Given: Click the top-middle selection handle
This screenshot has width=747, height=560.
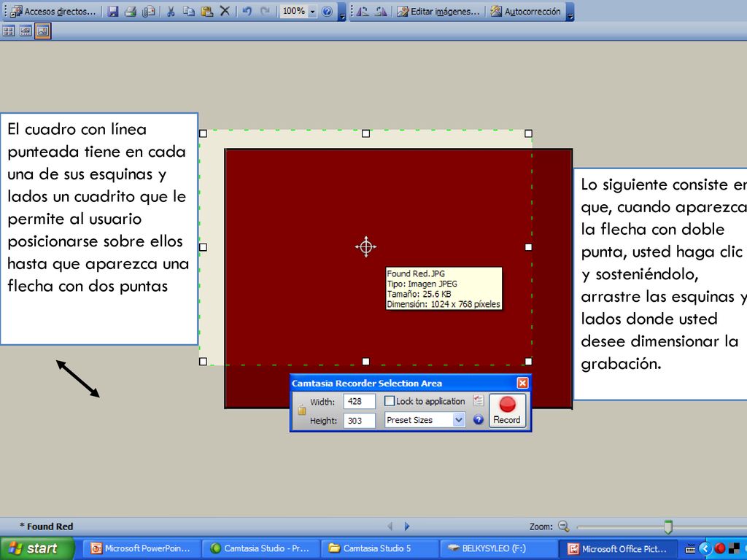Looking at the screenshot, I should (366, 133).
